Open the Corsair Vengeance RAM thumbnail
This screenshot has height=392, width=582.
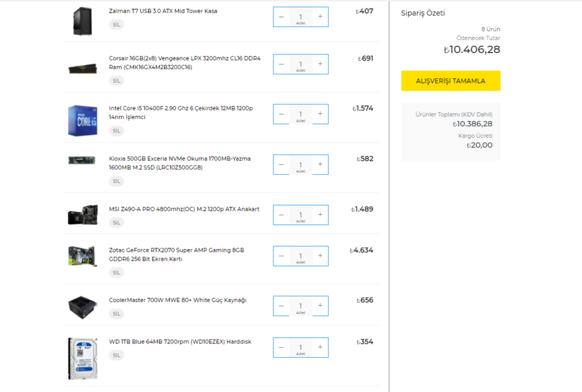coord(82,69)
